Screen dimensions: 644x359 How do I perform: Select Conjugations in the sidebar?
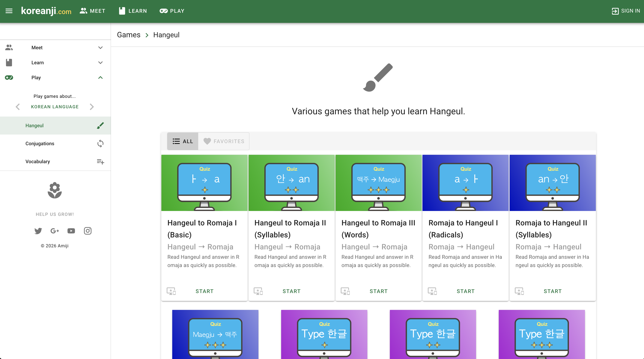pyautogui.click(x=55, y=144)
